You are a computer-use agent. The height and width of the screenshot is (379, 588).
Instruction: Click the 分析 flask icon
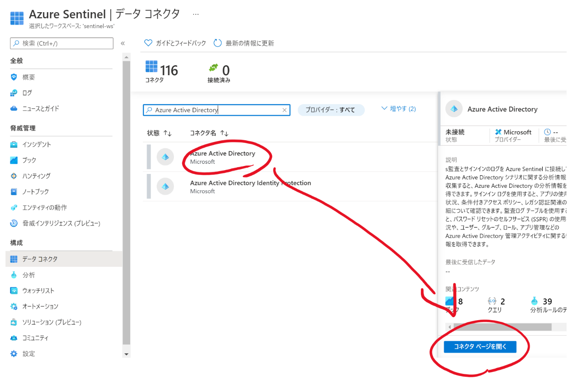coord(14,275)
